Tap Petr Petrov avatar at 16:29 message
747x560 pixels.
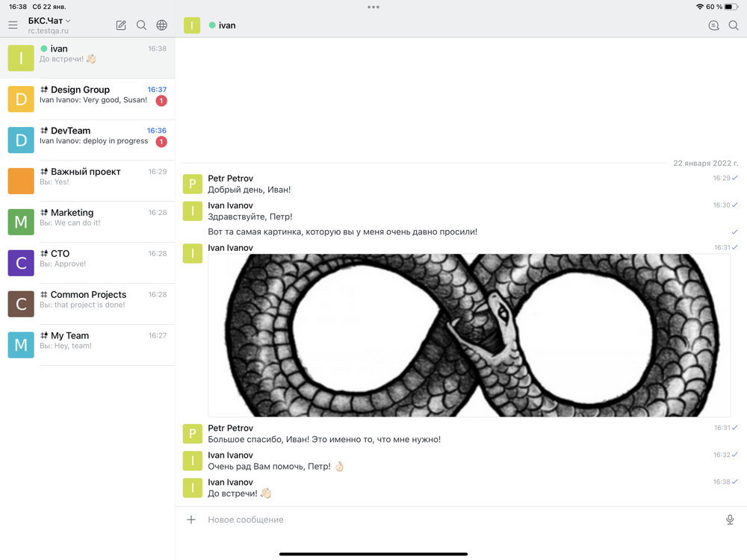[x=193, y=184]
